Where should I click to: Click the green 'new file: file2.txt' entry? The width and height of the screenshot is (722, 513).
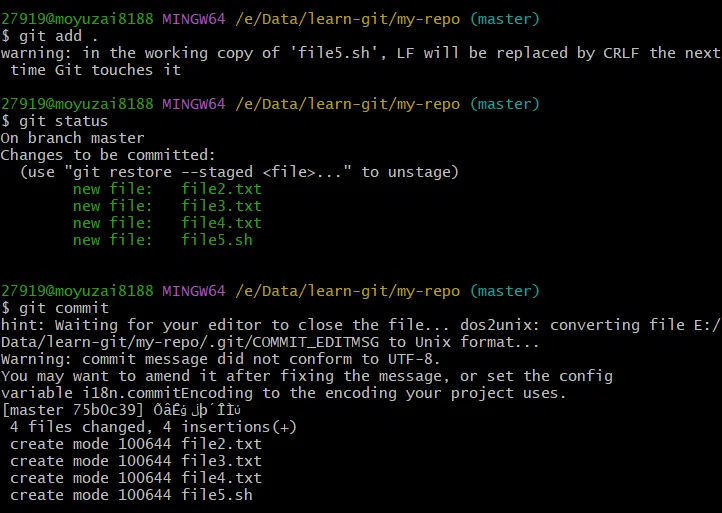(x=167, y=189)
